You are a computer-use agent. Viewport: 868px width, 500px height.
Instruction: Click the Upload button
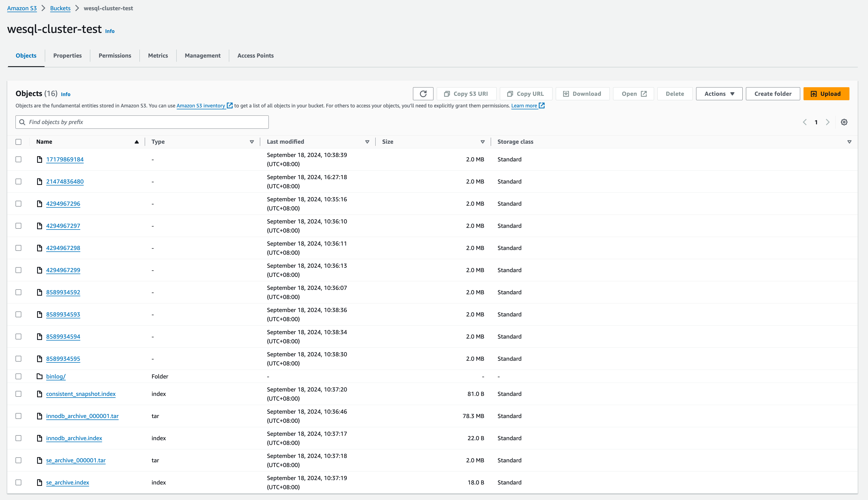(826, 94)
